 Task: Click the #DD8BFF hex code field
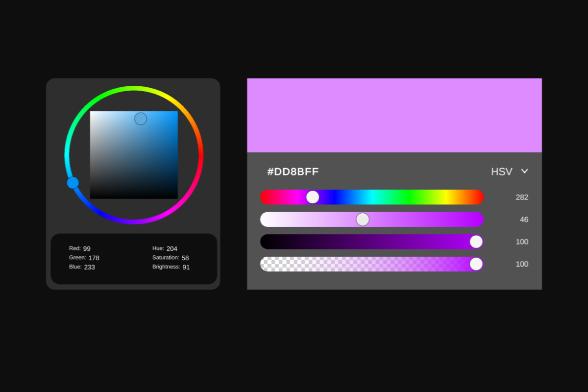pos(293,171)
